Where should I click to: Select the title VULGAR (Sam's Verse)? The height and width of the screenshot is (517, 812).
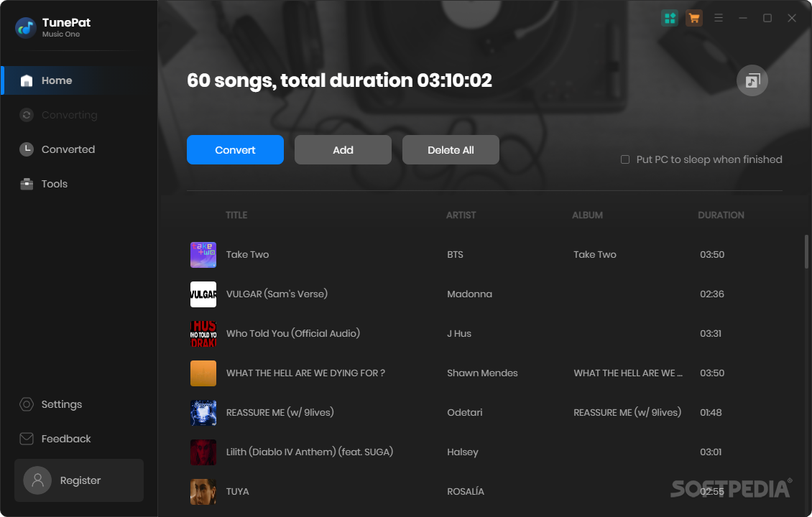coord(277,294)
